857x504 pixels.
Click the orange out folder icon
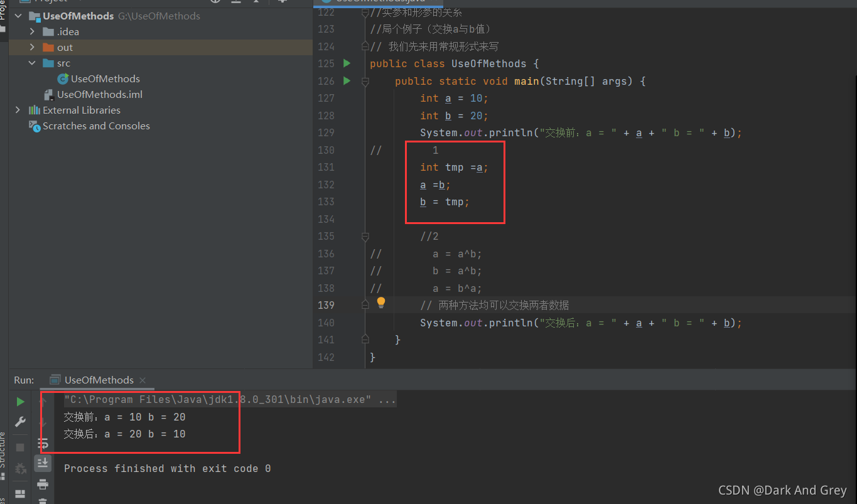[48, 47]
